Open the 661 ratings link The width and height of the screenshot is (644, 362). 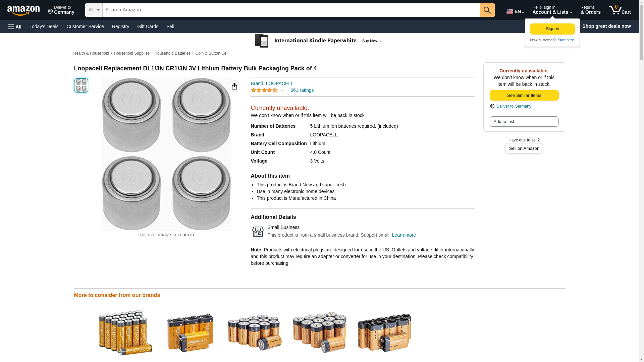coord(302,90)
